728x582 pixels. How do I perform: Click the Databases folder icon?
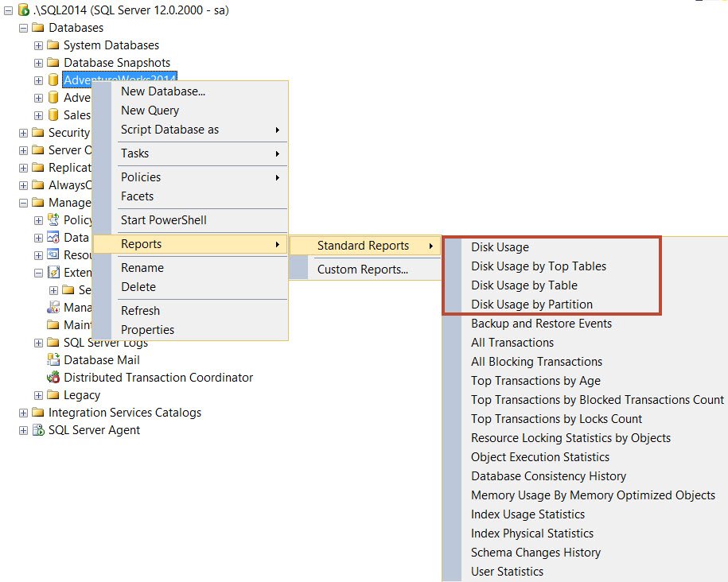[x=38, y=28]
